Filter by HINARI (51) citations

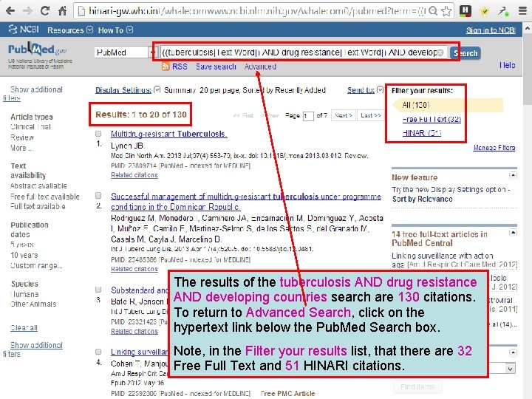click(x=422, y=133)
